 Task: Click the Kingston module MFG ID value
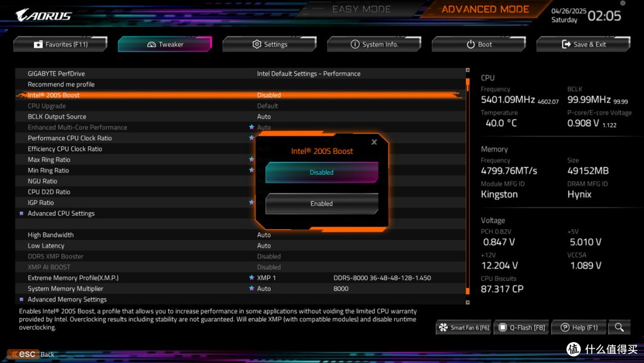pyautogui.click(x=499, y=195)
